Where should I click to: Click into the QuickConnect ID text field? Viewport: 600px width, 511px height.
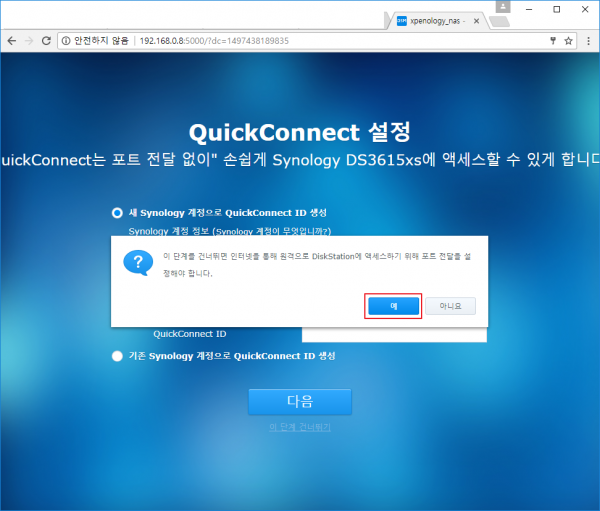click(x=393, y=334)
